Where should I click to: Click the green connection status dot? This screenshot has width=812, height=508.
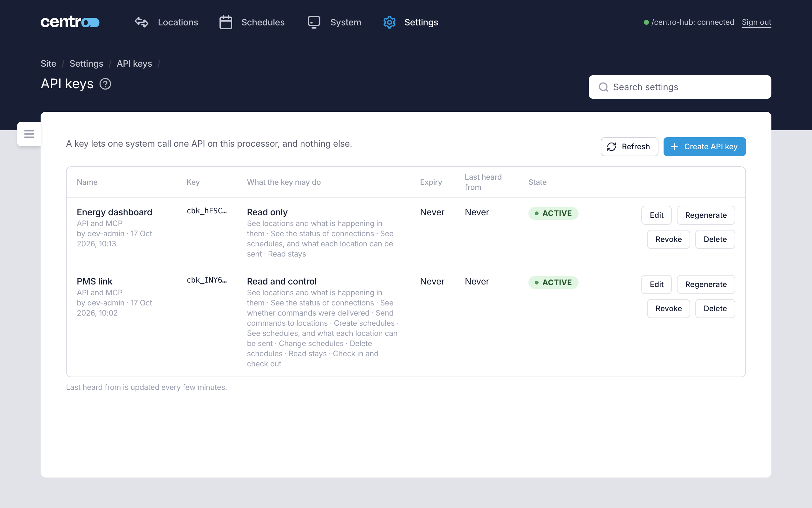pyautogui.click(x=646, y=22)
